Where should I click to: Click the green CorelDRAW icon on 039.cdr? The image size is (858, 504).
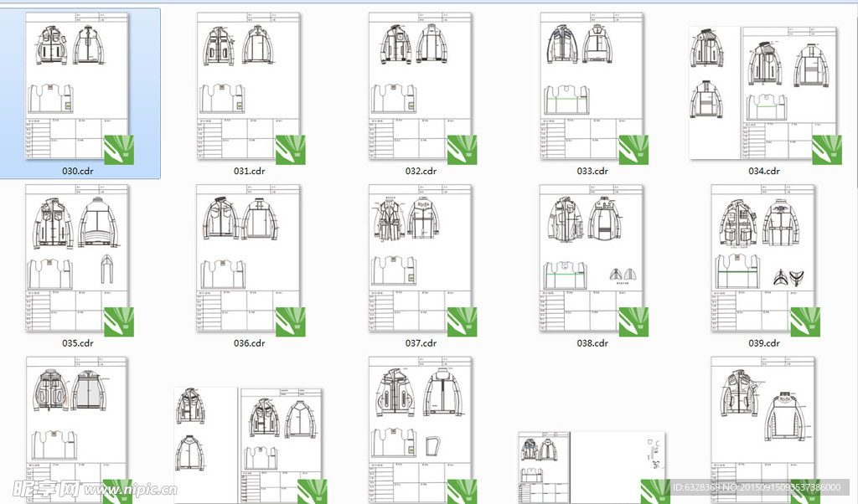[804, 321]
